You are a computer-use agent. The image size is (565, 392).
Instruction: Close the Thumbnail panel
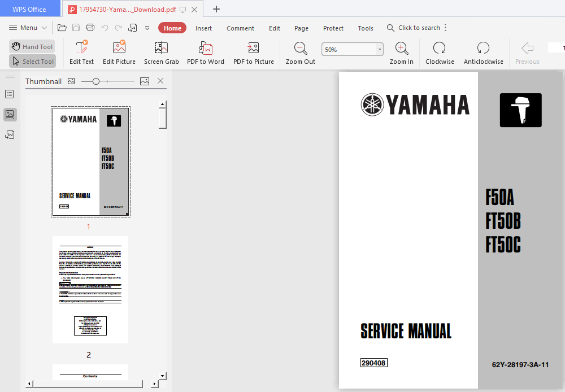[160, 81]
